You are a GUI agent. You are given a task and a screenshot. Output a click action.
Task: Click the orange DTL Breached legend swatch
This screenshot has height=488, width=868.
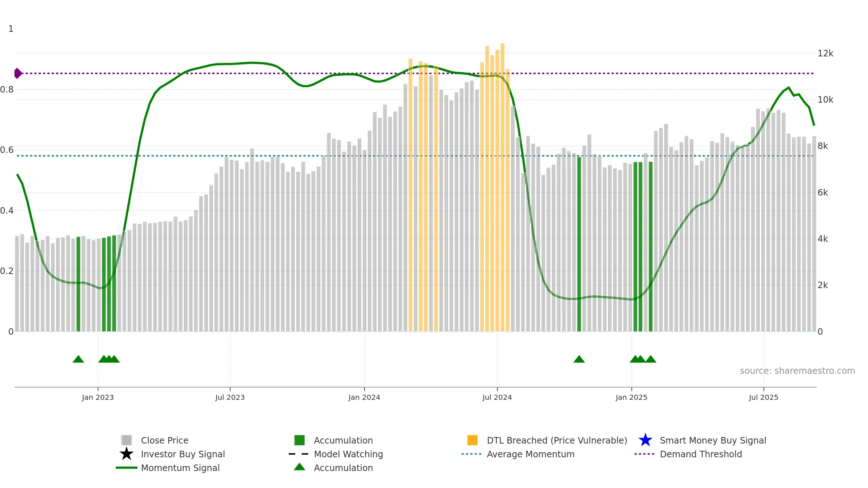472,440
